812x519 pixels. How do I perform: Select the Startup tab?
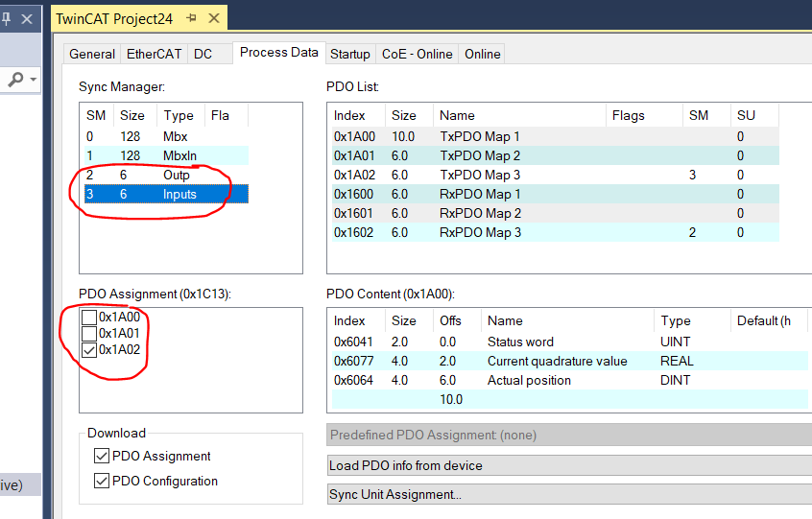(x=349, y=54)
